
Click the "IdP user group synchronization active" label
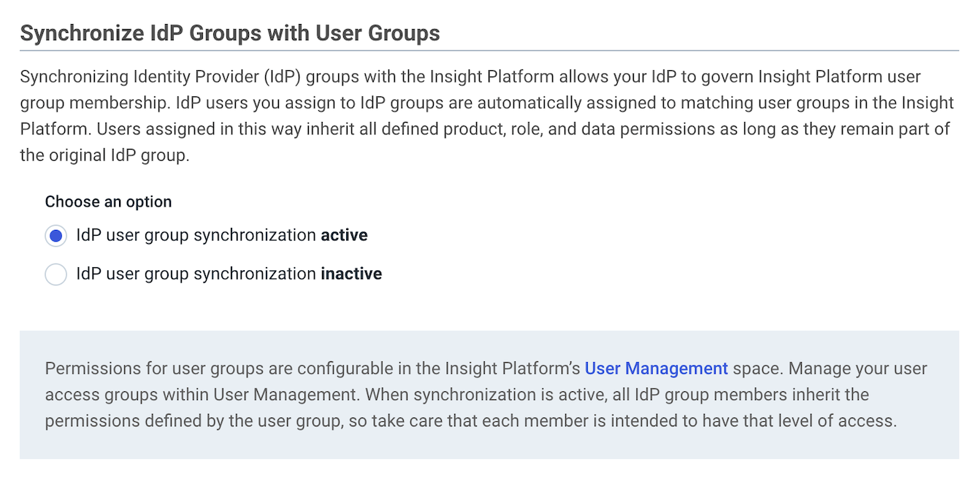pyautogui.click(x=197, y=235)
